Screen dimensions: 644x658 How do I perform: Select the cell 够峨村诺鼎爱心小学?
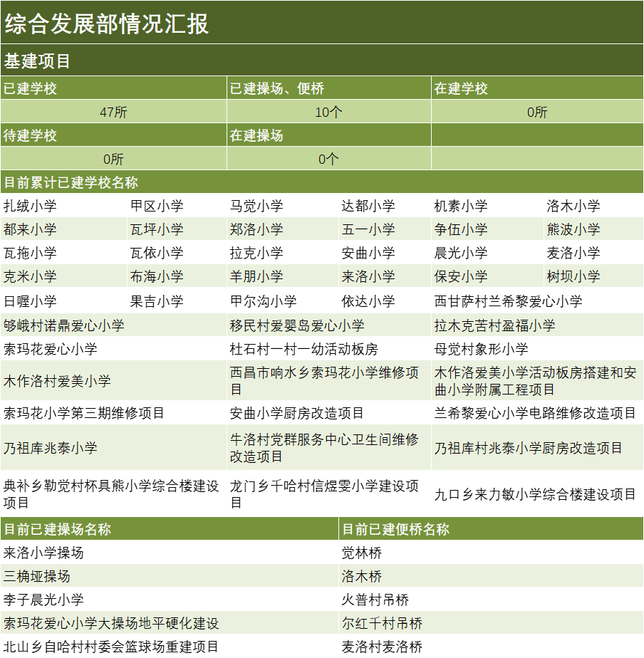point(113,325)
